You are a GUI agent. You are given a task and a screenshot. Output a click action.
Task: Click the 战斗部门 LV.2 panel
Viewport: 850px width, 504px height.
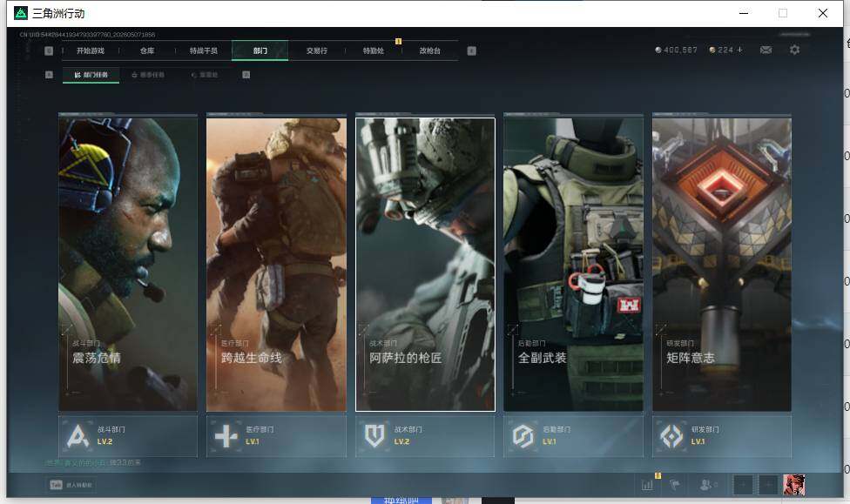point(128,436)
